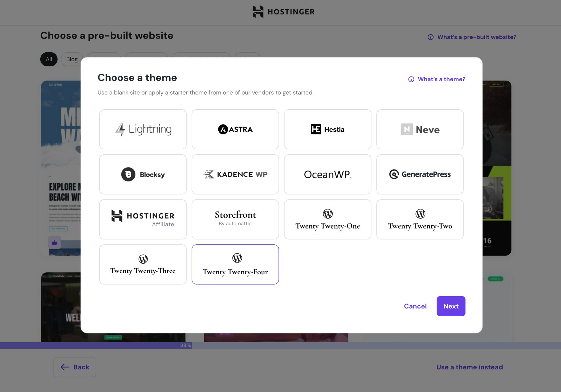Screen dimensions: 561x392
Task: Choose the Hostinger Affiliate theme
Action: (143, 219)
